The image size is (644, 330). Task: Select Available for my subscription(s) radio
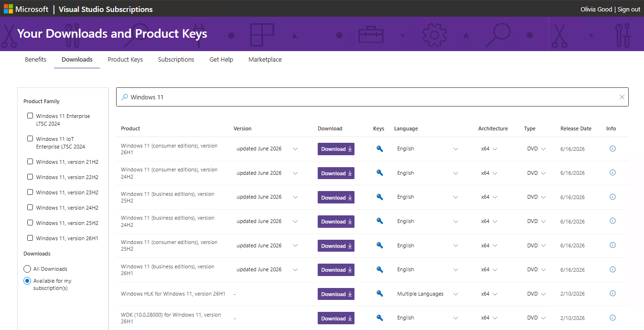coord(27,281)
